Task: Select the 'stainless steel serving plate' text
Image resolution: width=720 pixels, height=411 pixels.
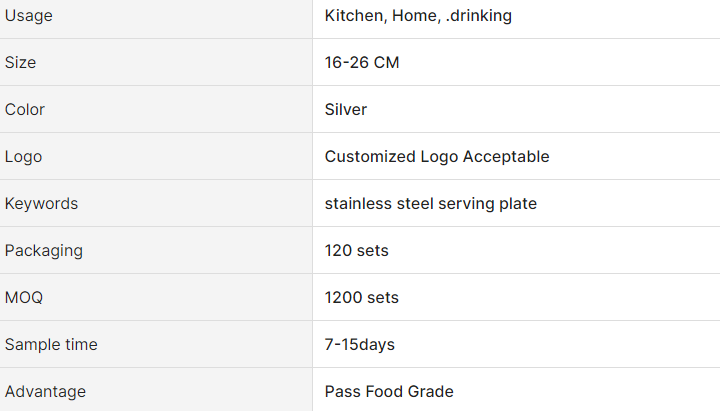Action: point(431,203)
